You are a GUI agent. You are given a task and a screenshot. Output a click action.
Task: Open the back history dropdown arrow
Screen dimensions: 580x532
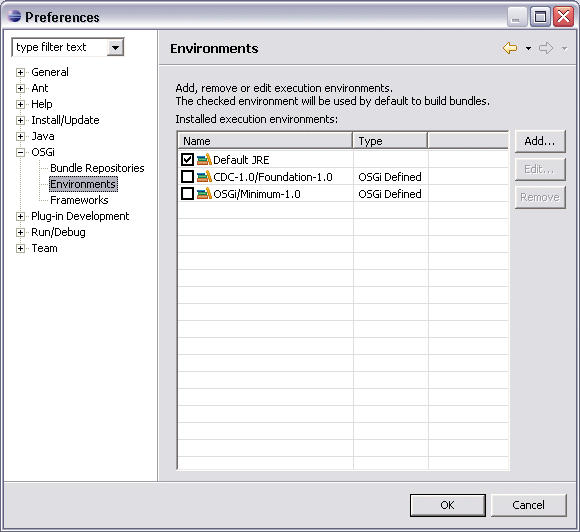click(529, 48)
